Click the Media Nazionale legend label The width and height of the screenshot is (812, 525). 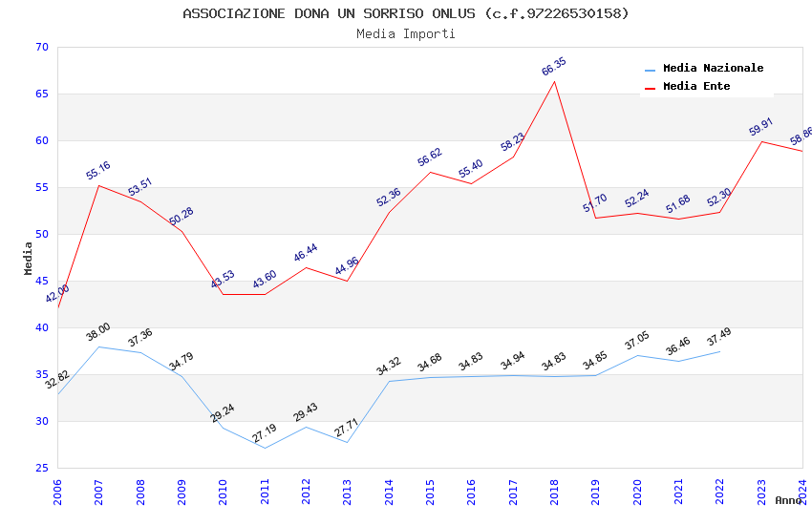pyautogui.click(x=713, y=68)
